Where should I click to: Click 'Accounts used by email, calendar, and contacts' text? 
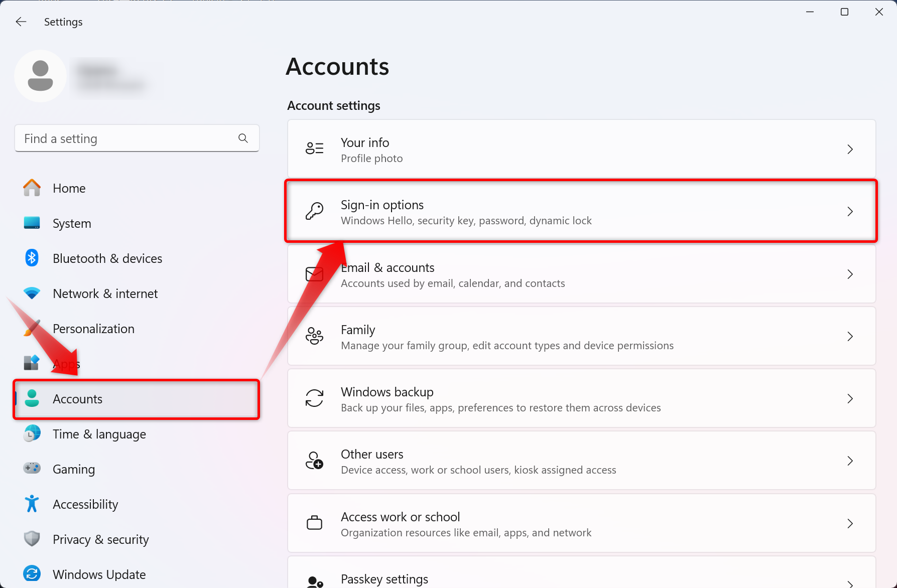click(x=453, y=283)
